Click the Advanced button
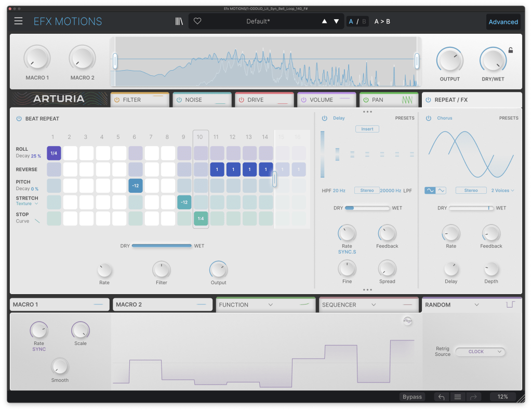This screenshot has width=532, height=411. tap(503, 22)
